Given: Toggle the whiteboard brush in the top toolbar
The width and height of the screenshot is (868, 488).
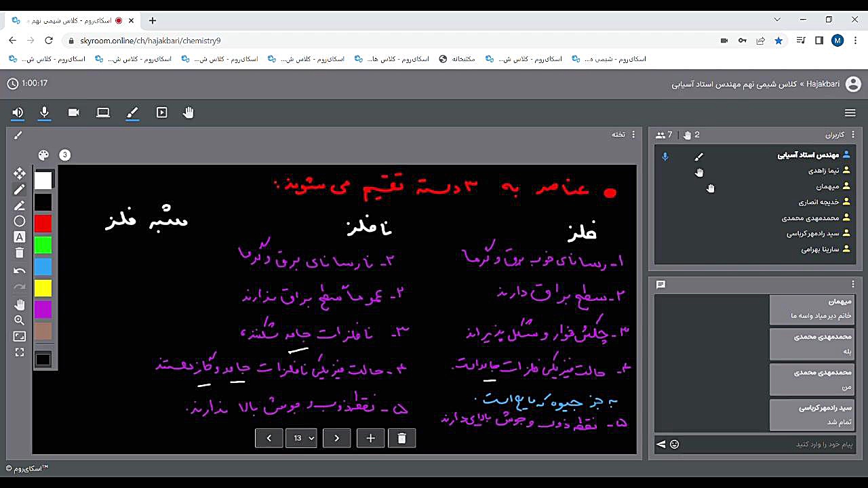Looking at the screenshot, I should 132,113.
